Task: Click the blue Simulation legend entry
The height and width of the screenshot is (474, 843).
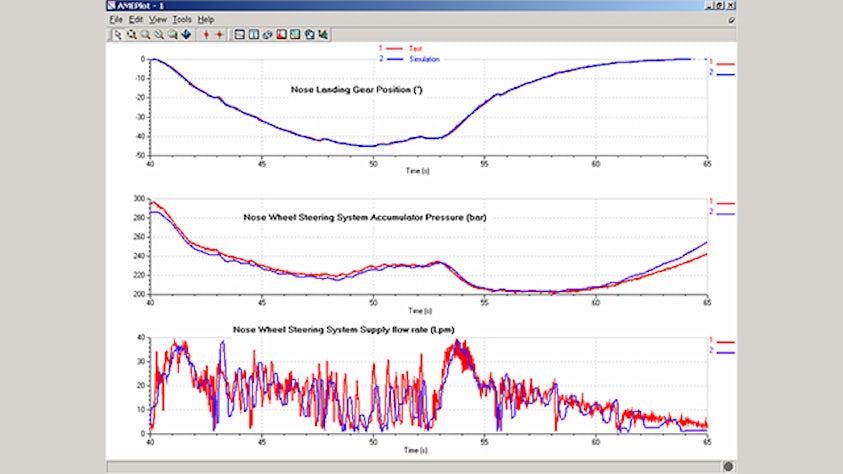Action: (409, 59)
